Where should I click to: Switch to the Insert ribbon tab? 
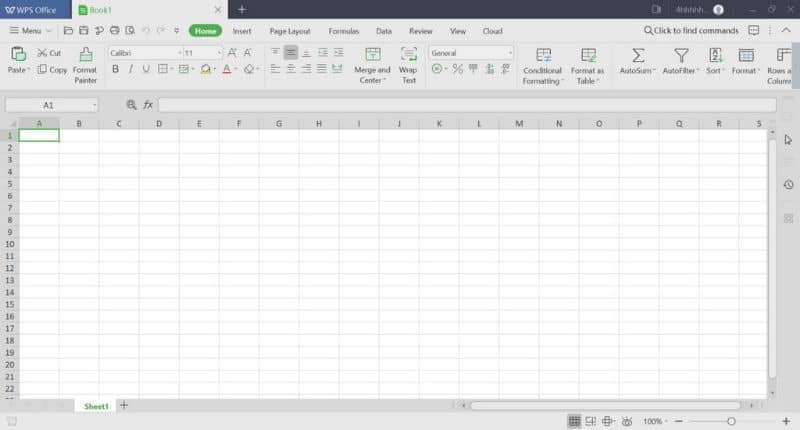click(x=242, y=31)
